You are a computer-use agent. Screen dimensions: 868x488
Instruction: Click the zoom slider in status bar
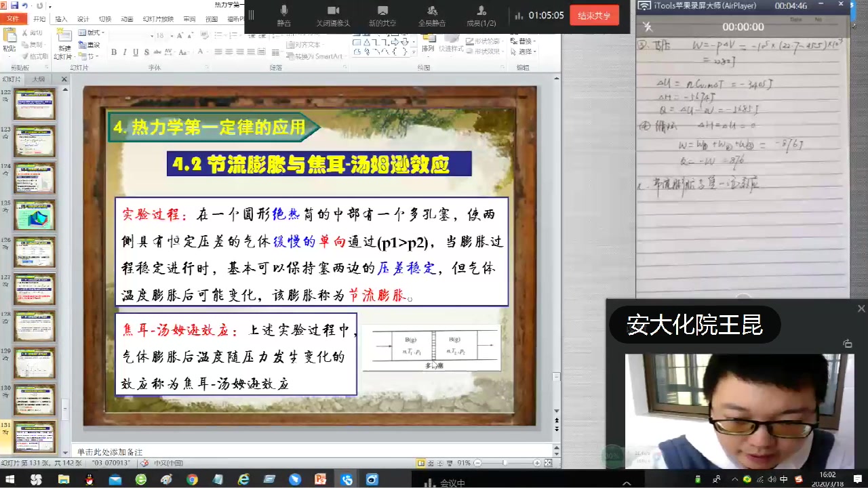505,463
